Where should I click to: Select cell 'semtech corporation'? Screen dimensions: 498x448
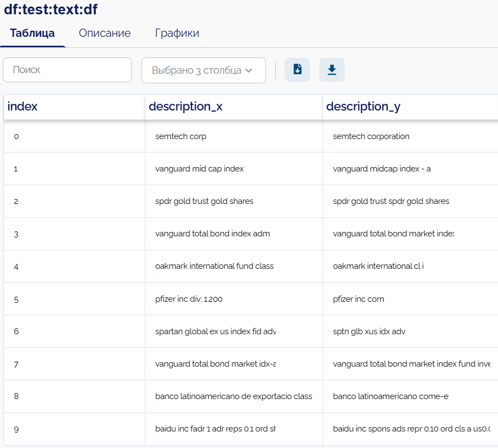pyautogui.click(x=411, y=136)
